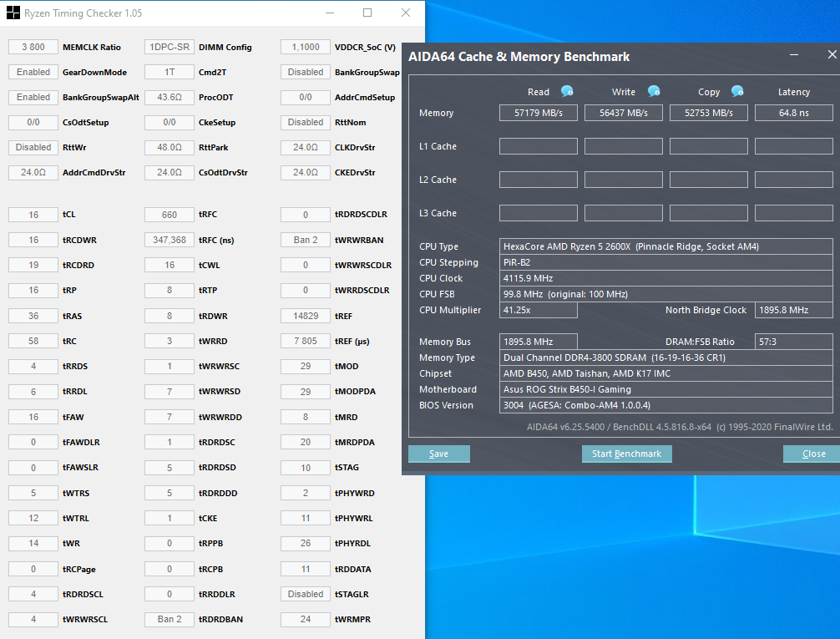Click the tFAW value 16

point(33,417)
